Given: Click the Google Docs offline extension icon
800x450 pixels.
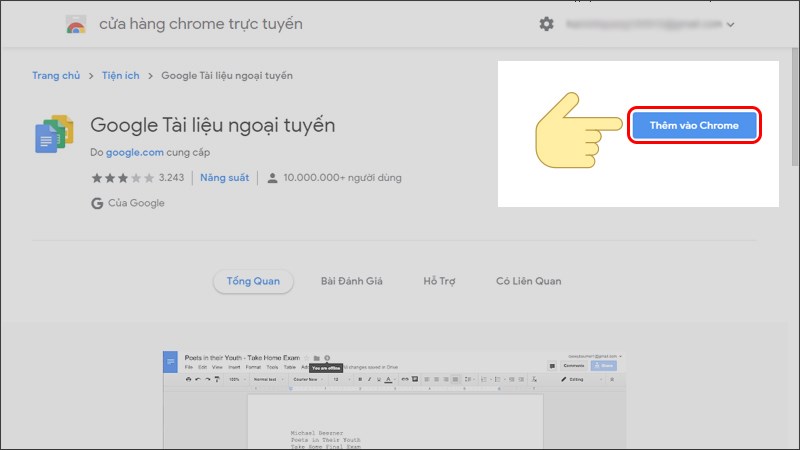Looking at the screenshot, I should pos(54,134).
